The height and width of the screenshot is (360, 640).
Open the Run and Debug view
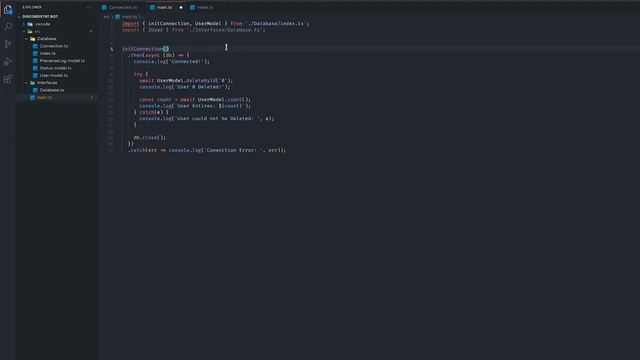pos(8,62)
